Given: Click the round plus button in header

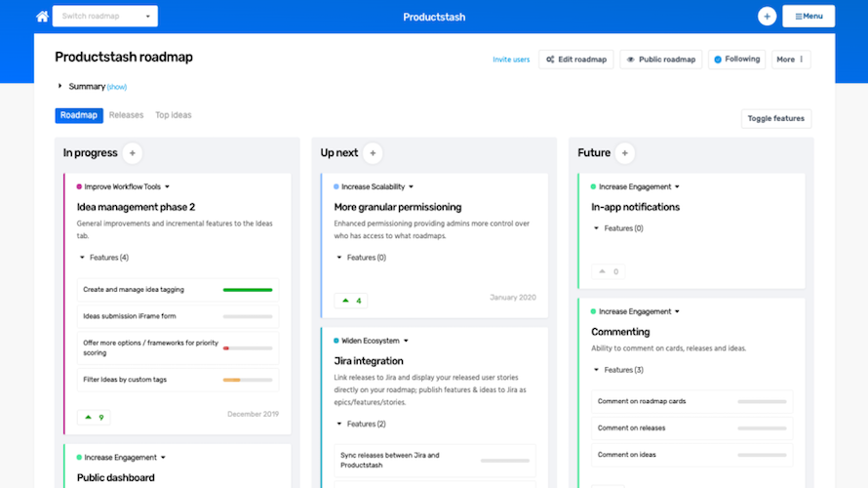Looking at the screenshot, I should tap(767, 17).
